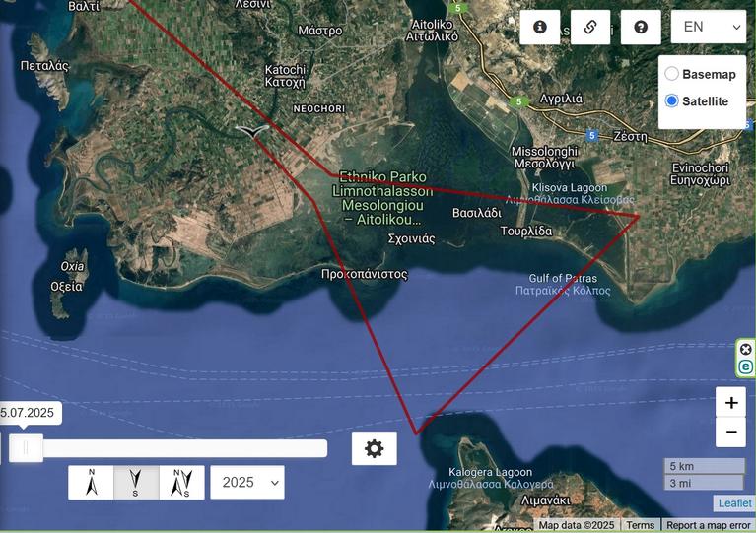Open the Leaflet attribution link
This screenshot has width=756, height=533.
click(734, 503)
